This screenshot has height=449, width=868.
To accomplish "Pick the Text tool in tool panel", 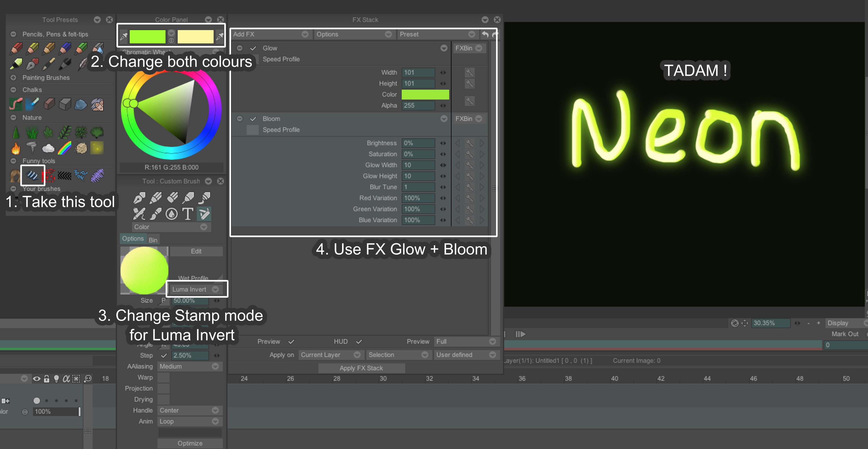I will coord(188,214).
